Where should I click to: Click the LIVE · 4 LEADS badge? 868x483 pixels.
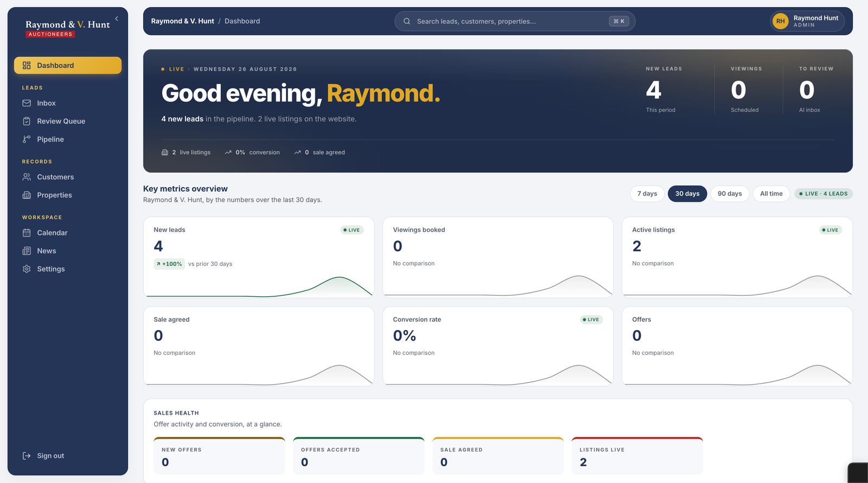click(x=824, y=194)
